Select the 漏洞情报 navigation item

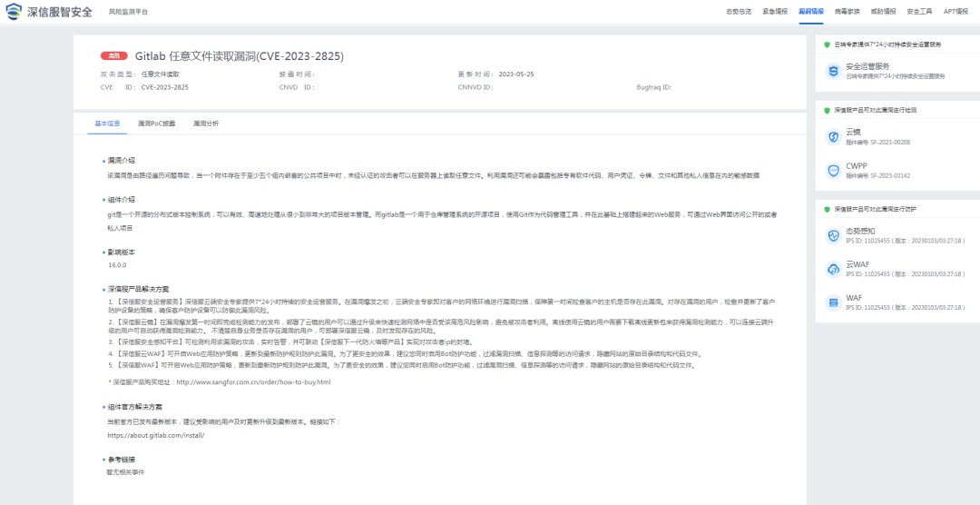click(x=811, y=12)
